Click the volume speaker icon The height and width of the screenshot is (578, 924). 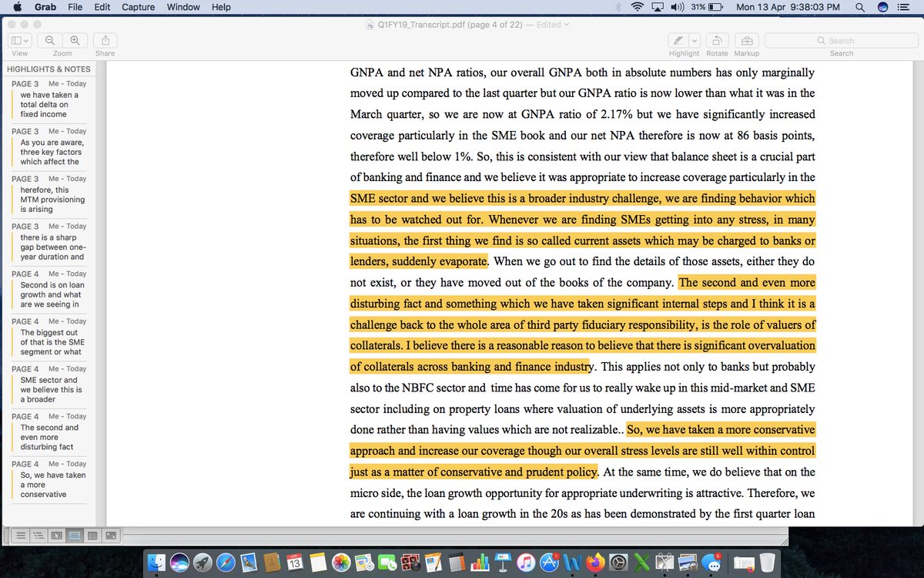[678, 7]
